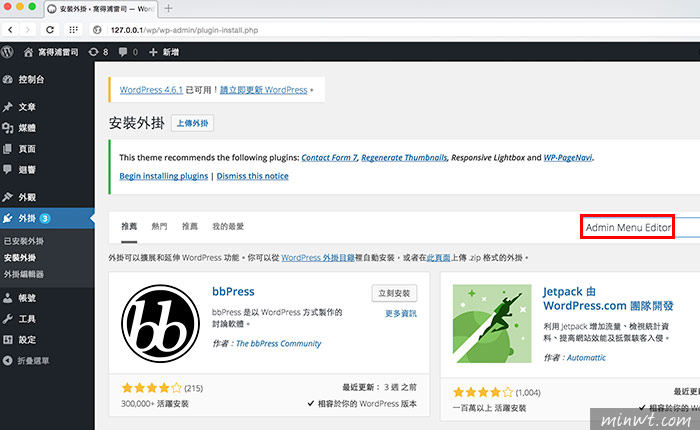Reload the page with refresh icon

coord(50,30)
